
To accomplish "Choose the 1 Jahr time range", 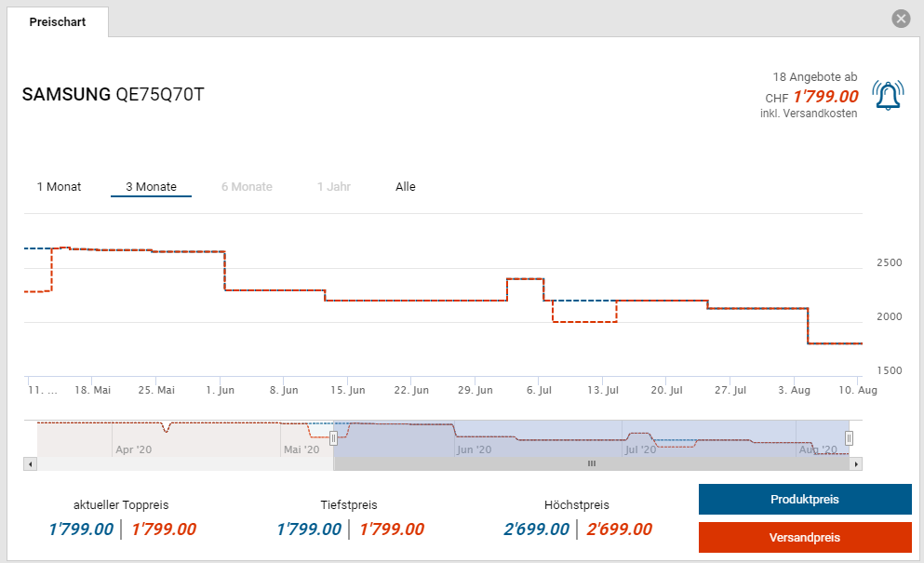I will [333, 187].
